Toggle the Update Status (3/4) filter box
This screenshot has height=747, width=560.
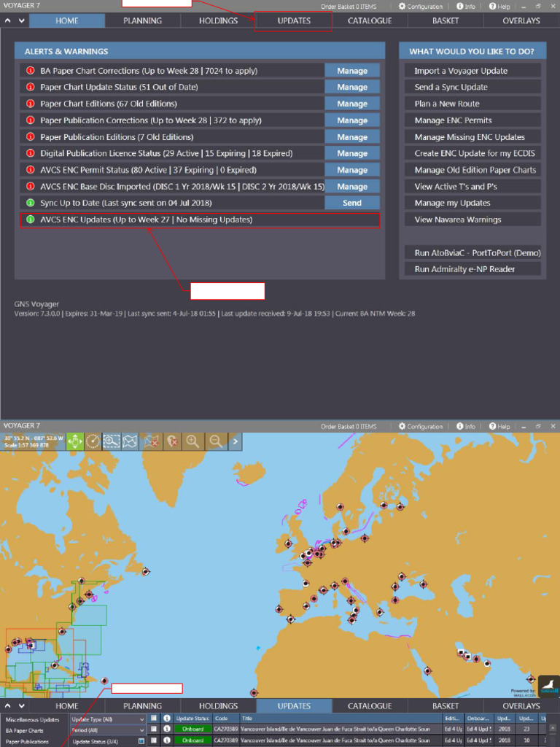[141, 741]
